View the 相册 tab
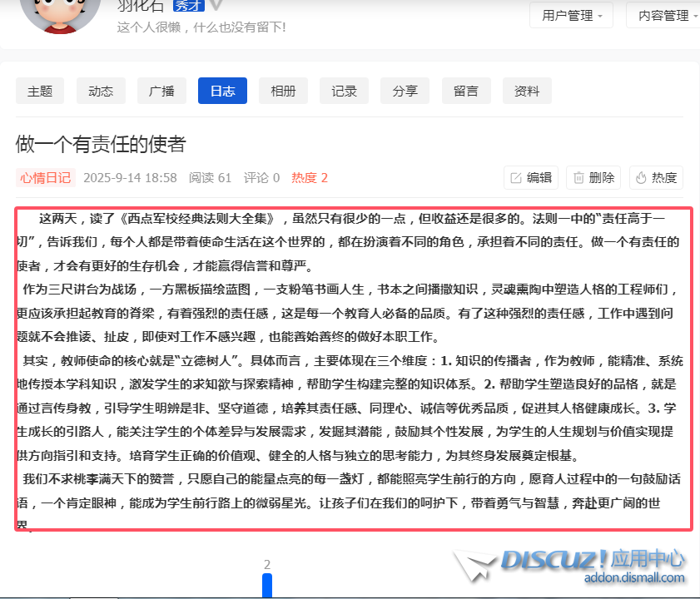The height and width of the screenshot is (599, 700). [x=283, y=91]
